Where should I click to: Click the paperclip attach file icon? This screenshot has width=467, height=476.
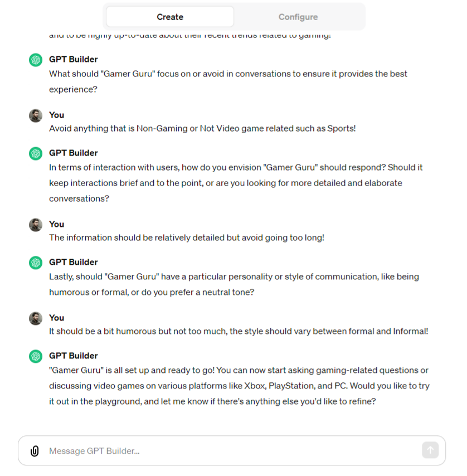pyautogui.click(x=35, y=451)
